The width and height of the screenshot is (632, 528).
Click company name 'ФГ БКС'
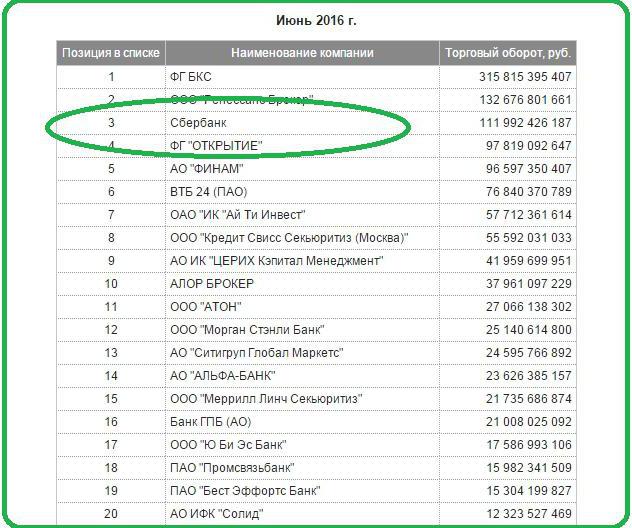coord(191,77)
